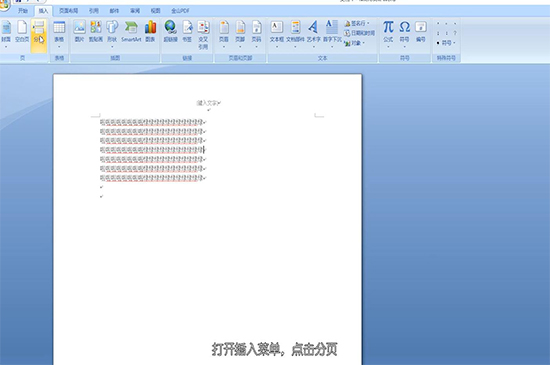Expand the shapes (形状) dropdown arrow
The height and width of the screenshot is (365, 550).
click(x=112, y=47)
